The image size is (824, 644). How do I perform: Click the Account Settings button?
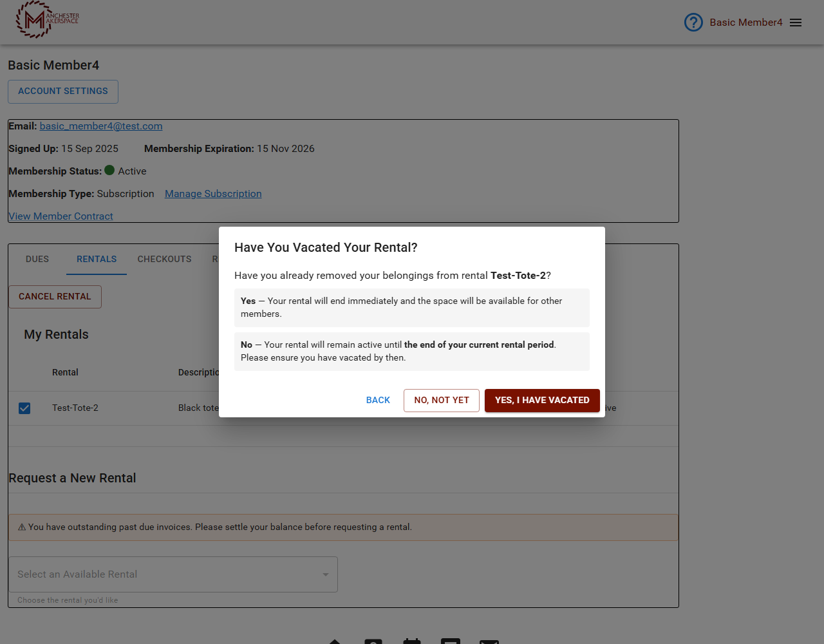(63, 91)
